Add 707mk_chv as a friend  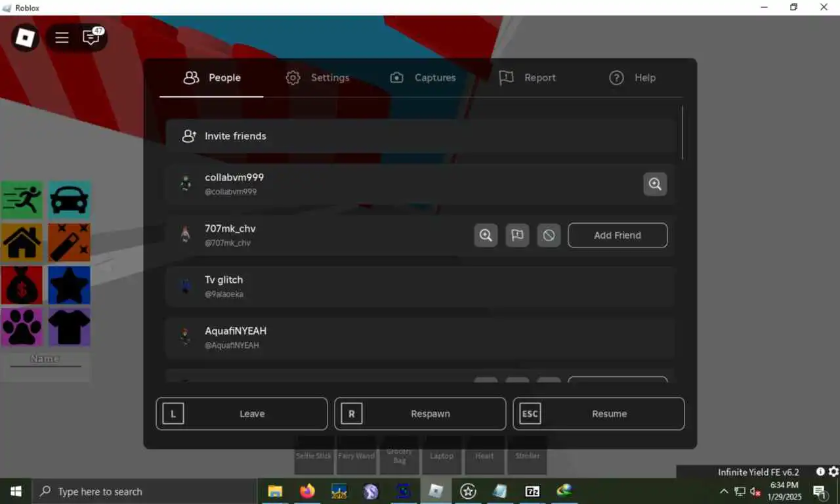618,235
